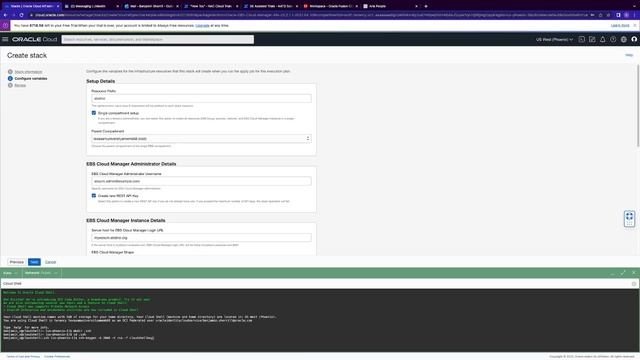Open the help question-mark icon in header
The image size is (640, 360).
[613, 39]
